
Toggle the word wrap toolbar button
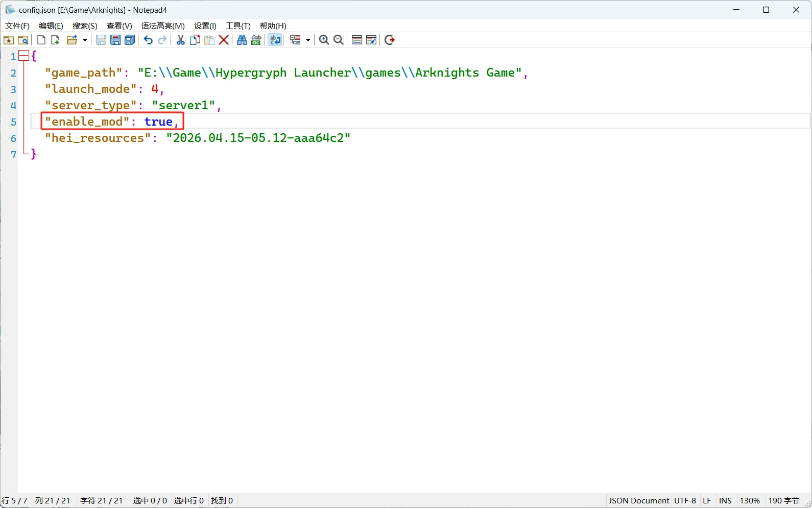[275, 40]
